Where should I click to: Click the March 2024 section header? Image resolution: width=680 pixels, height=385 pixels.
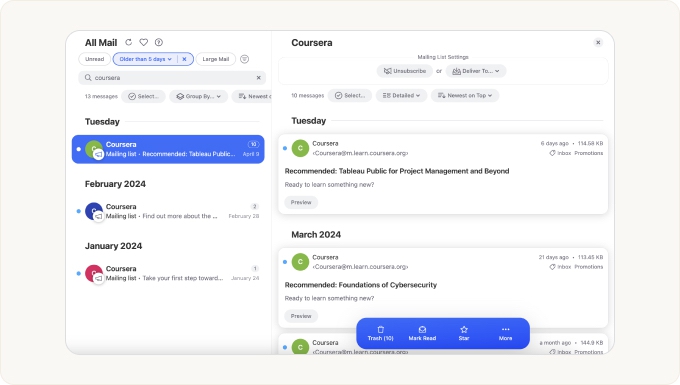tap(316, 235)
